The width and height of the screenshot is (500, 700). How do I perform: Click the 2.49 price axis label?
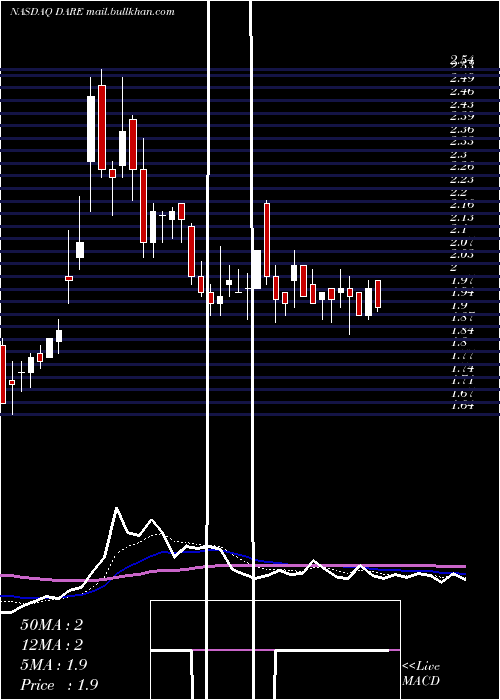tap(462, 79)
